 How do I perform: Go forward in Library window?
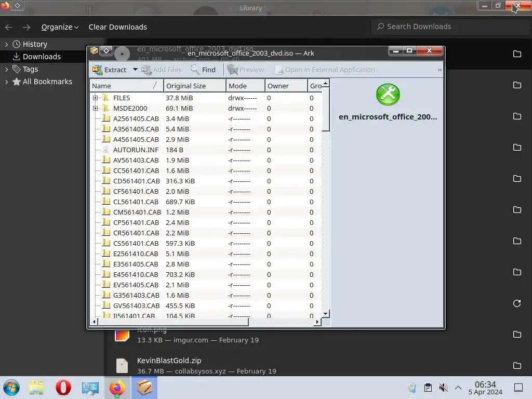26,27
